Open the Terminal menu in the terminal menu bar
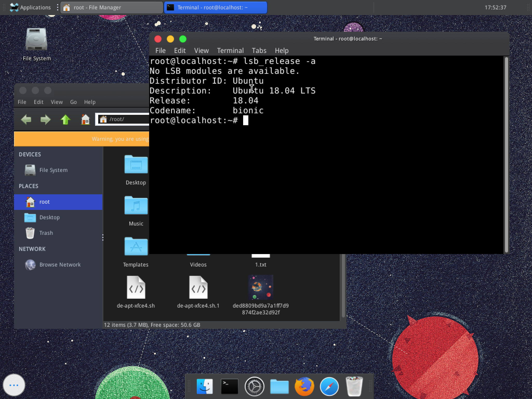532x399 pixels. coord(230,51)
